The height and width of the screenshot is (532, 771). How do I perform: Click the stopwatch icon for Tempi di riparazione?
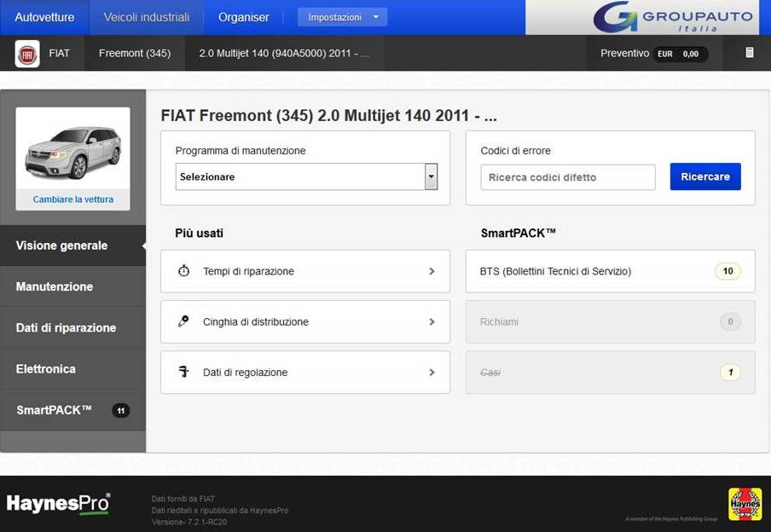pyautogui.click(x=184, y=271)
